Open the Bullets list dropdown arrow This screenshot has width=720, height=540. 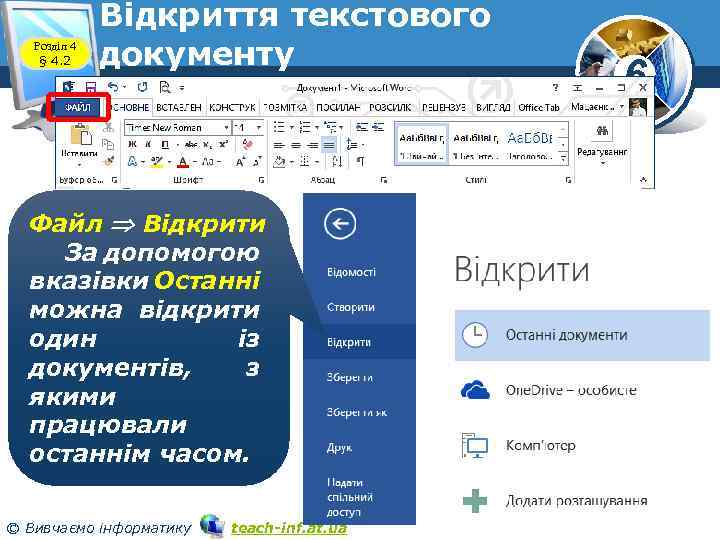click(x=291, y=128)
